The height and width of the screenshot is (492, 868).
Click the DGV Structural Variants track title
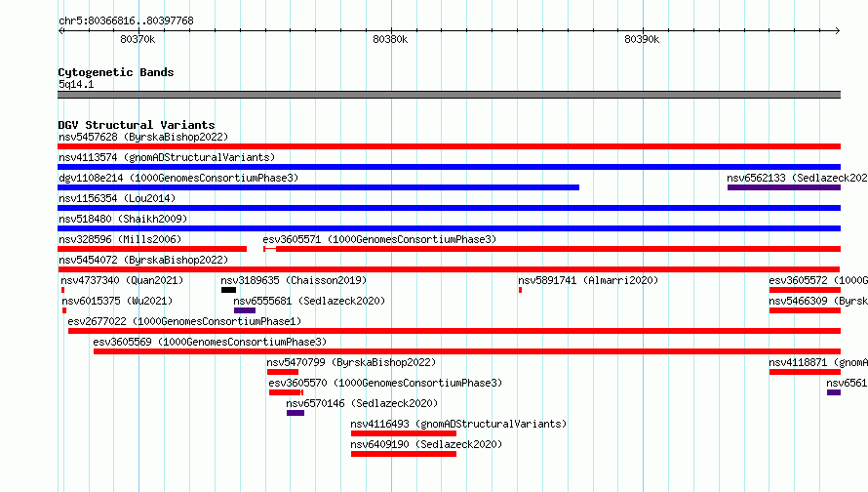click(137, 125)
